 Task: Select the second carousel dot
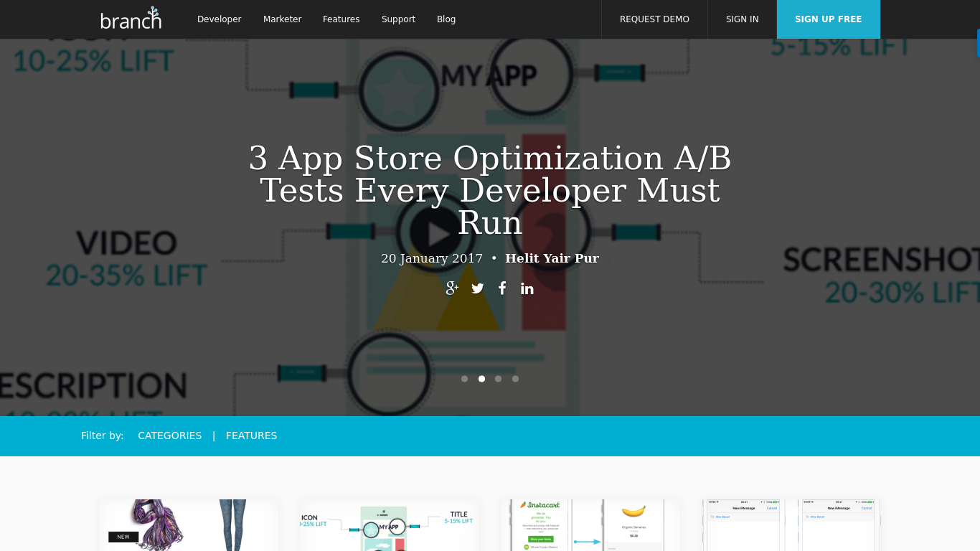[481, 379]
